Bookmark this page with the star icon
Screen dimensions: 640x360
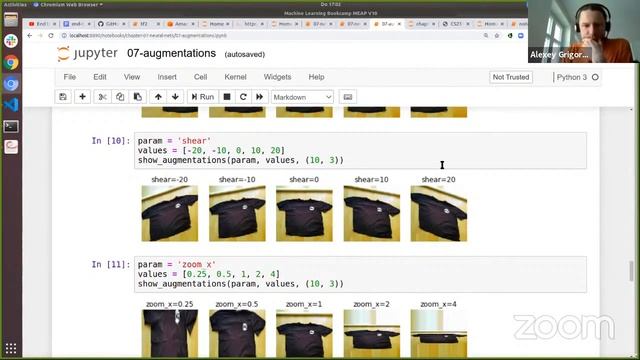[x=497, y=36]
